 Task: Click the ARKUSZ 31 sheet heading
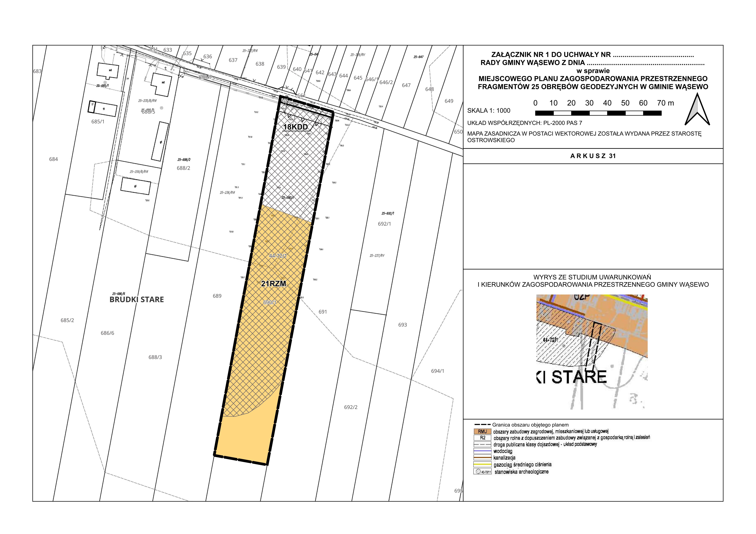click(593, 156)
